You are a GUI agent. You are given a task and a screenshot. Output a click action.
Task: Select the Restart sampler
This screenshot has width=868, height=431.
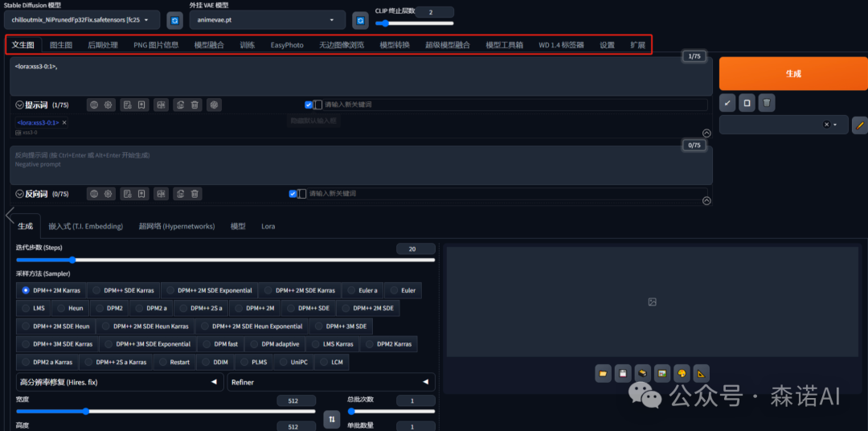click(x=174, y=362)
